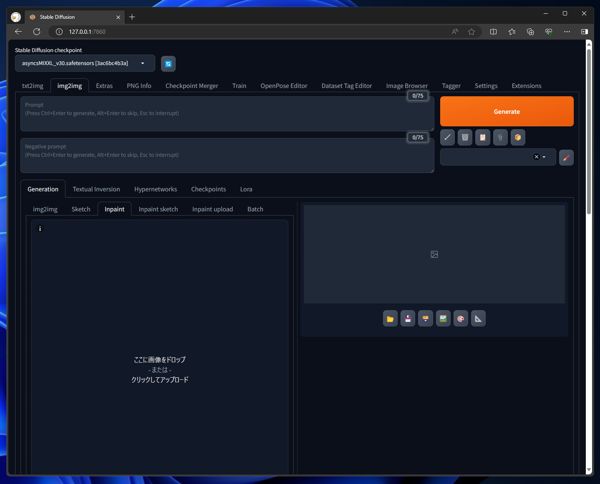This screenshot has width=600, height=484.
Task: Refresh the checkpoint list with blue icon
Action: 168,64
